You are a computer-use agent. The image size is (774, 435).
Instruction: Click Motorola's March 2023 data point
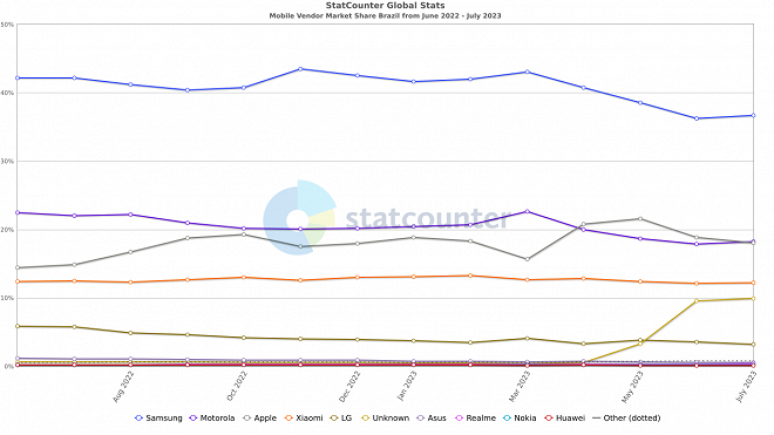527,211
